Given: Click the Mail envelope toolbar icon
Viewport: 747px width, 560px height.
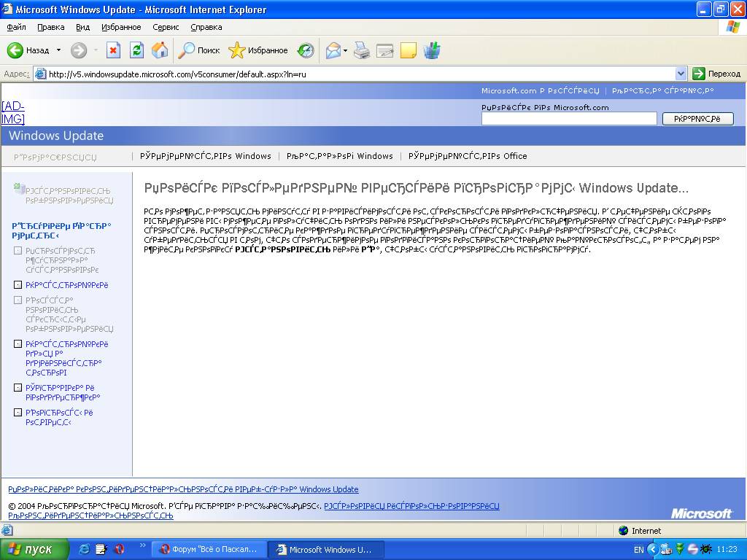Looking at the screenshot, I should [x=333, y=50].
